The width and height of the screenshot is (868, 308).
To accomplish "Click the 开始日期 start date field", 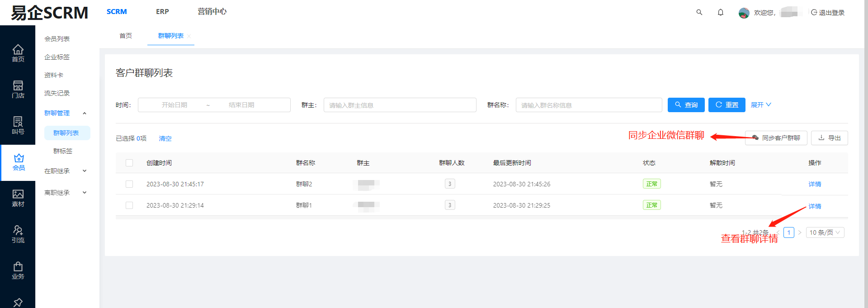I will click(175, 105).
